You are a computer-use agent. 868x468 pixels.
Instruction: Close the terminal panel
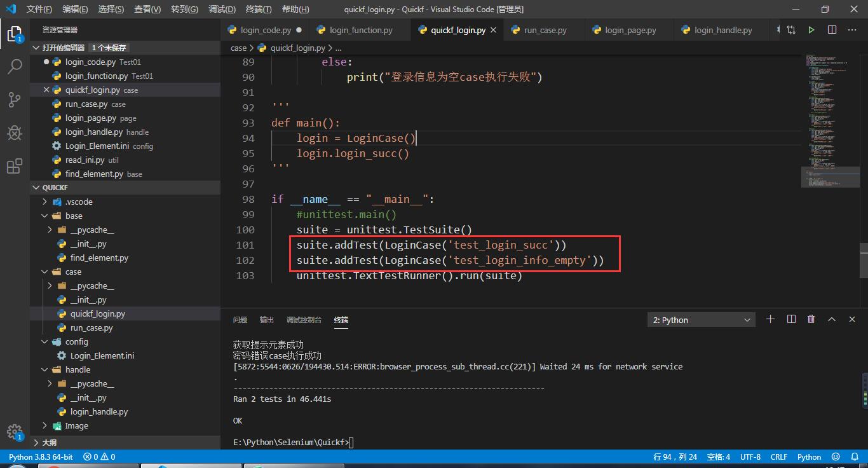coord(852,319)
